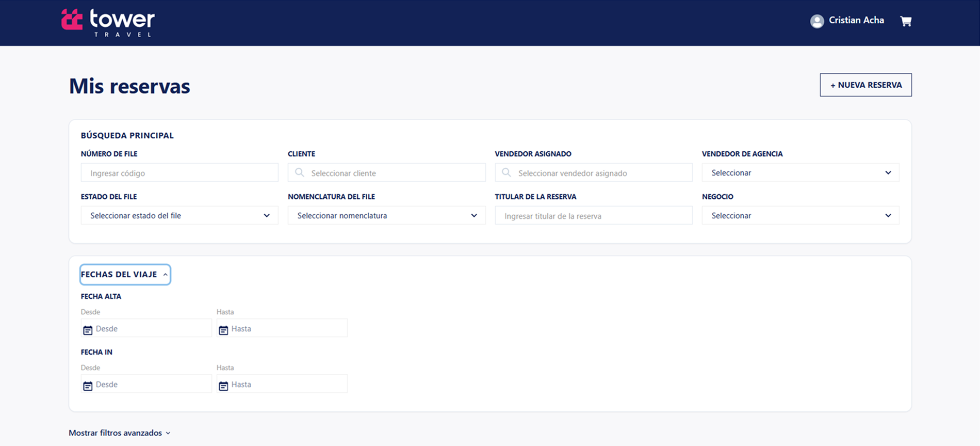Click + Nueva Reserva button
Screen dimensions: 980x446
(866, 85)
